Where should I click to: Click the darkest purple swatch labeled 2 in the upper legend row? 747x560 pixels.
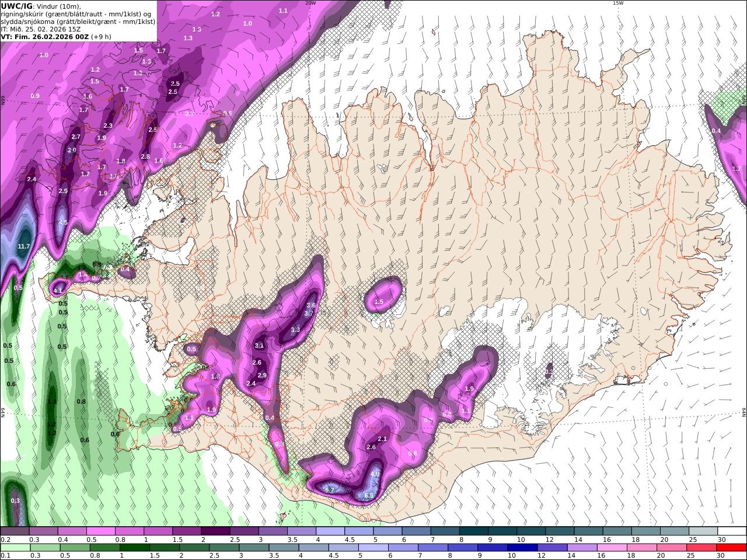[215, 531]
